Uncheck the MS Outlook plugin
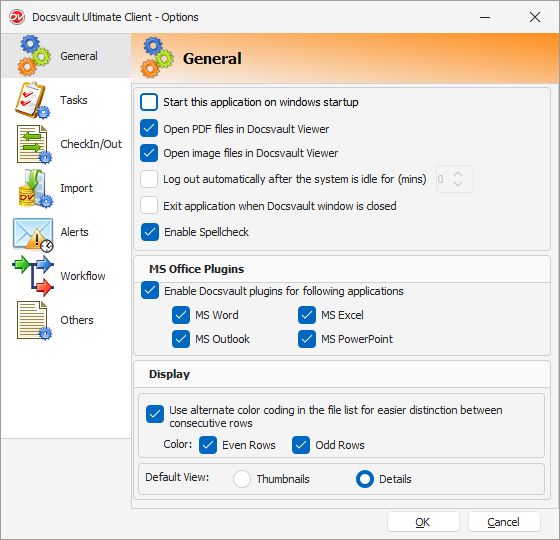 (181, 339)
